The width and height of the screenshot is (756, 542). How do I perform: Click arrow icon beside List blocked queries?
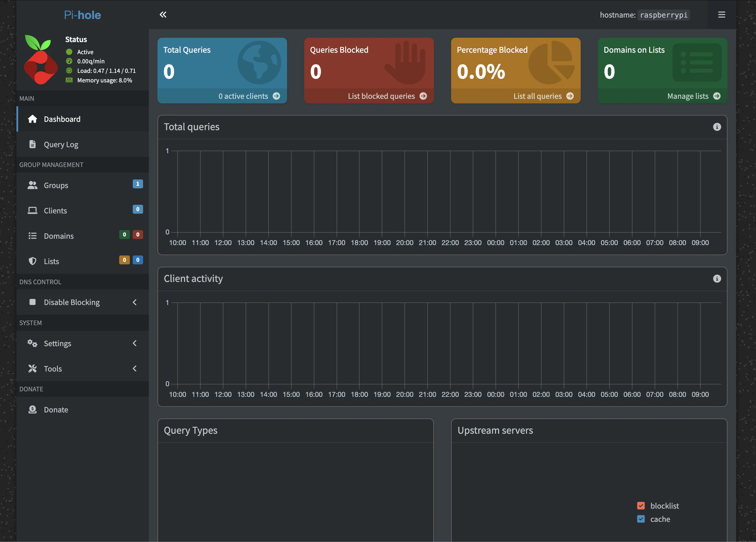[x=423, y=96]
